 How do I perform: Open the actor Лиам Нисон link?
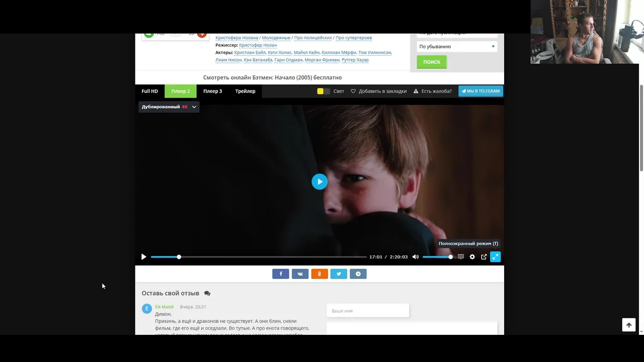coord(228,60)
